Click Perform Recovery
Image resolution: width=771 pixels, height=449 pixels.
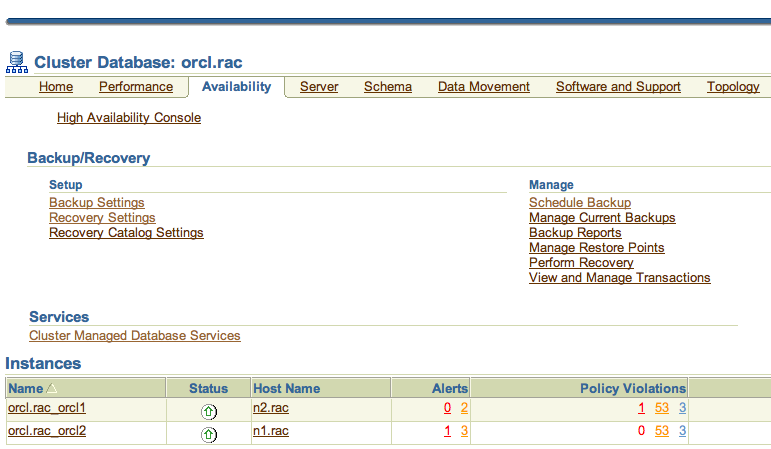[581, 263]
